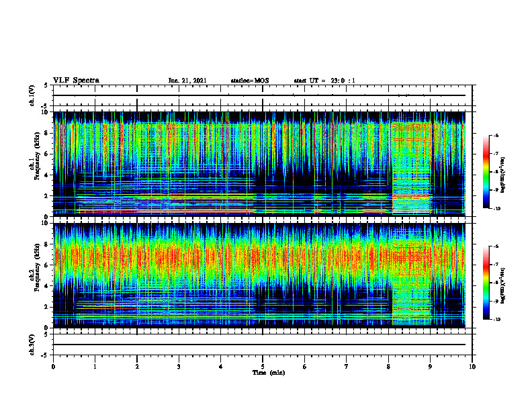Click the -10 value on ch.1 color bar
This screenshot has height=411, width=532.
click(497, 209)
